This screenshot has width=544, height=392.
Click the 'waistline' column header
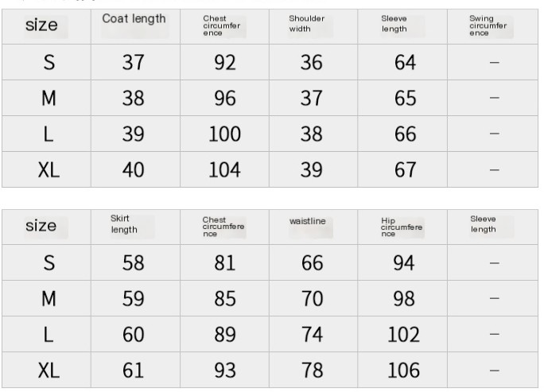tap(308, 221)
